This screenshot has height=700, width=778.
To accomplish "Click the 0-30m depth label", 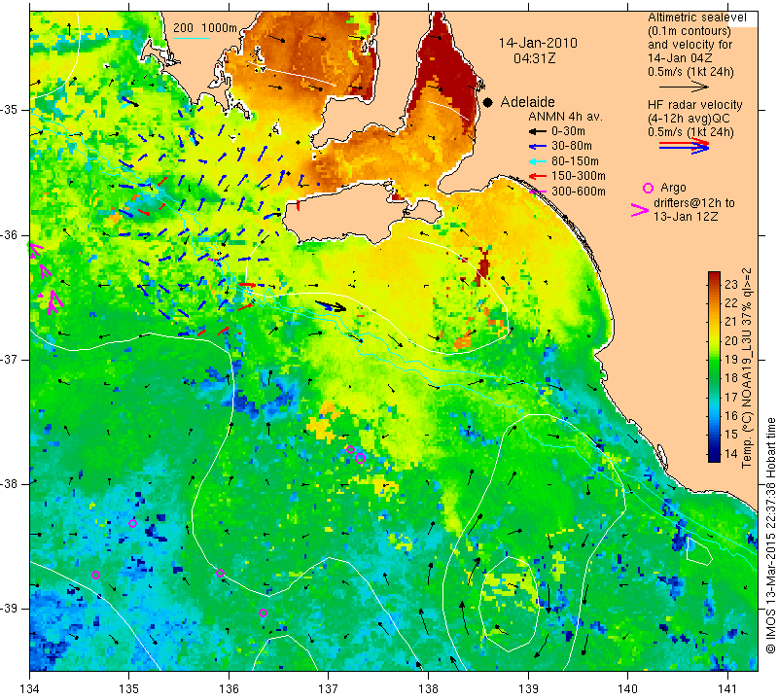I will [x=568, y=131].
